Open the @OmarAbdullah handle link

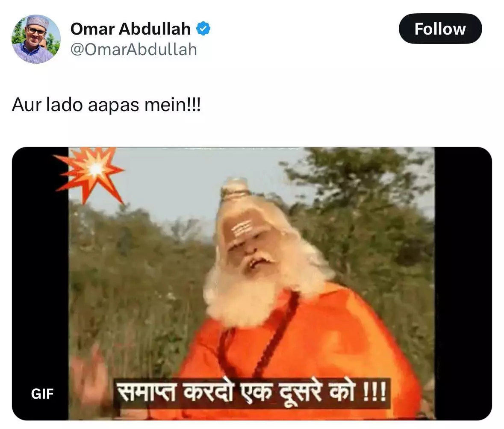pos(133,50)
